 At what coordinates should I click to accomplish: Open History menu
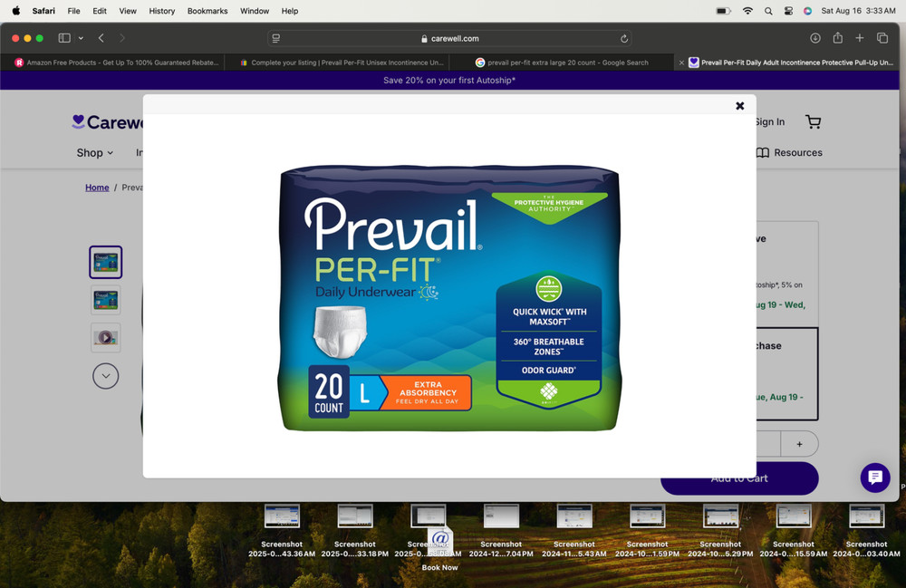[x=162, y=10]
